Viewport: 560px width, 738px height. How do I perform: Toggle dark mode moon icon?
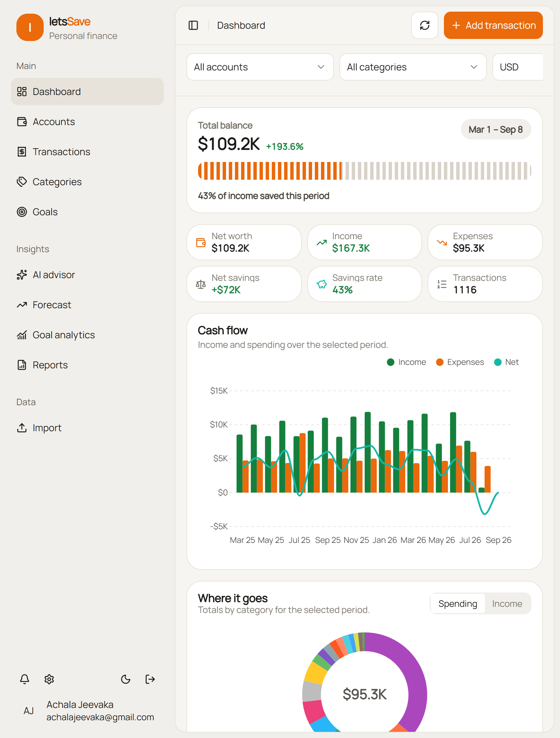click(126, 679)
